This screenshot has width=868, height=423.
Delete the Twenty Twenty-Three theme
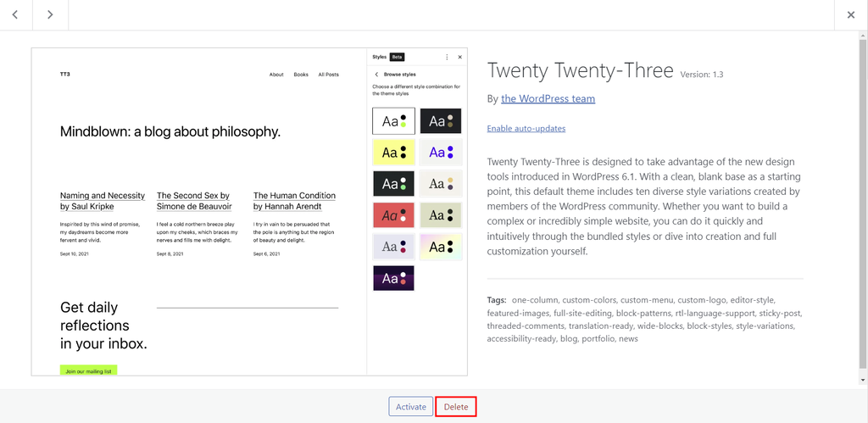click(x=456, y=407)
